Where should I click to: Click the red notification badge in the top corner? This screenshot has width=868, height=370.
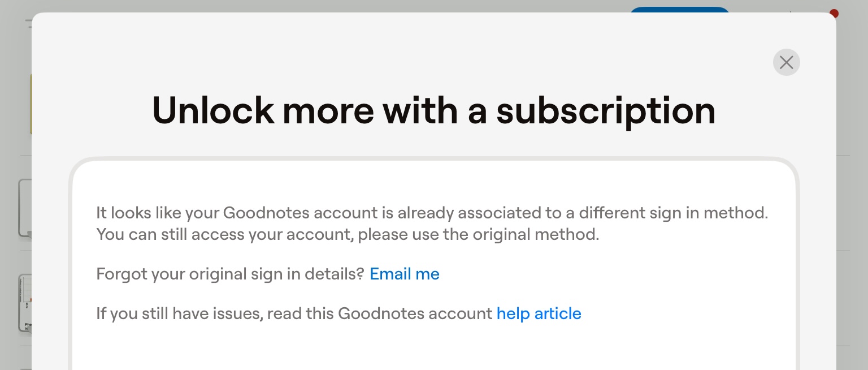[x=834, y=12]
